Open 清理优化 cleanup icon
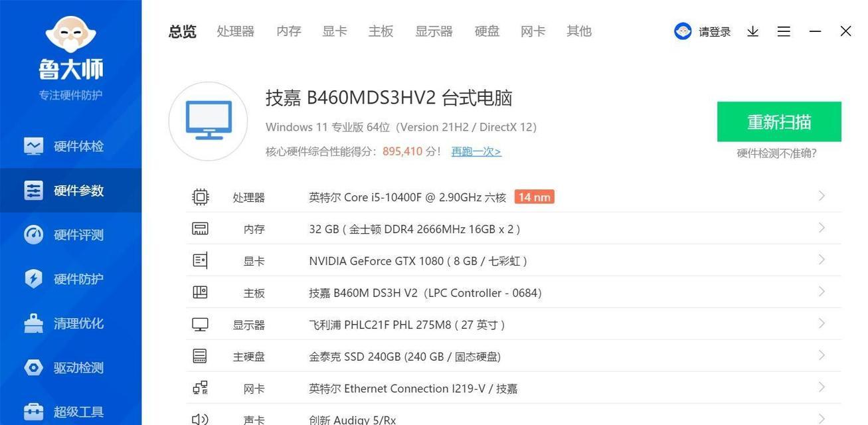 [33, 323]
